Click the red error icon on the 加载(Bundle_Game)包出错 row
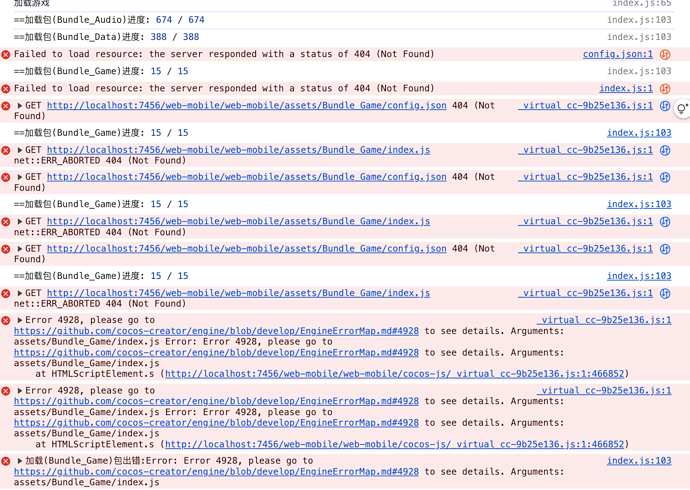The width and height of the screenshot is (690, 490). click(x=6, y=461)
